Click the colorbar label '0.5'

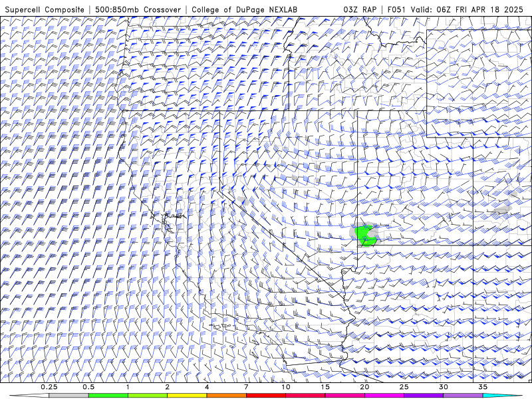click(88, 387)
